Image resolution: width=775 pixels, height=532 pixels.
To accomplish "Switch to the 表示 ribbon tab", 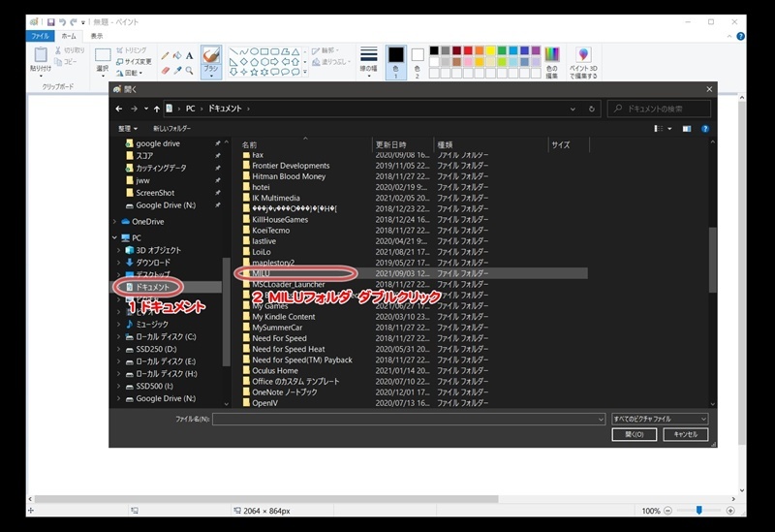I will (x=97, y=36).
